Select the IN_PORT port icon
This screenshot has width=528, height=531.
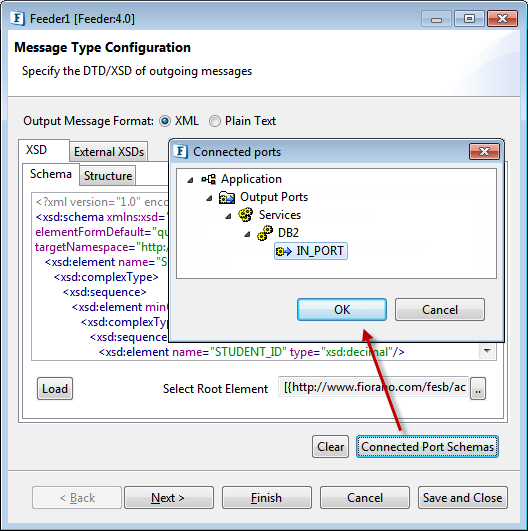tap(283, 251)
